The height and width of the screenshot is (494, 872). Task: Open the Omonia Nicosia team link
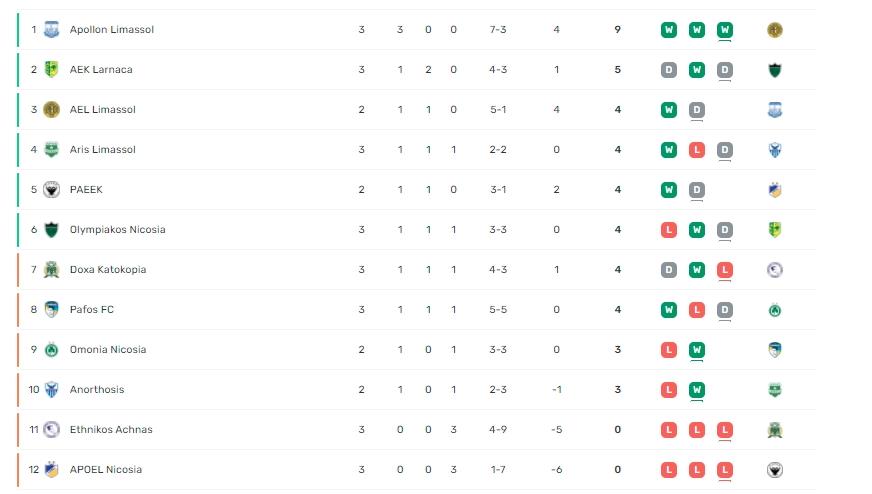(108, 349)
